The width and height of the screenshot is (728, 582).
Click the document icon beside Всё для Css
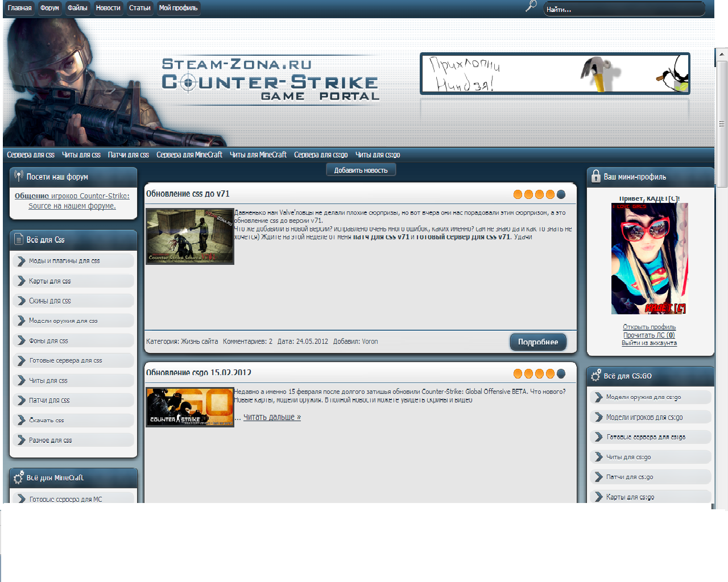coord(18,239)
